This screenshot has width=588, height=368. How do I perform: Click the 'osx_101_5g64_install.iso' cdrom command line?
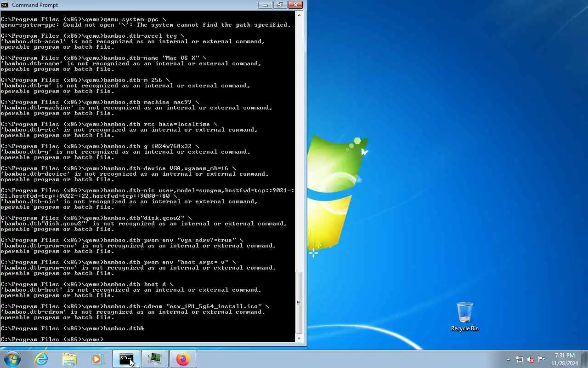(135, 306)
